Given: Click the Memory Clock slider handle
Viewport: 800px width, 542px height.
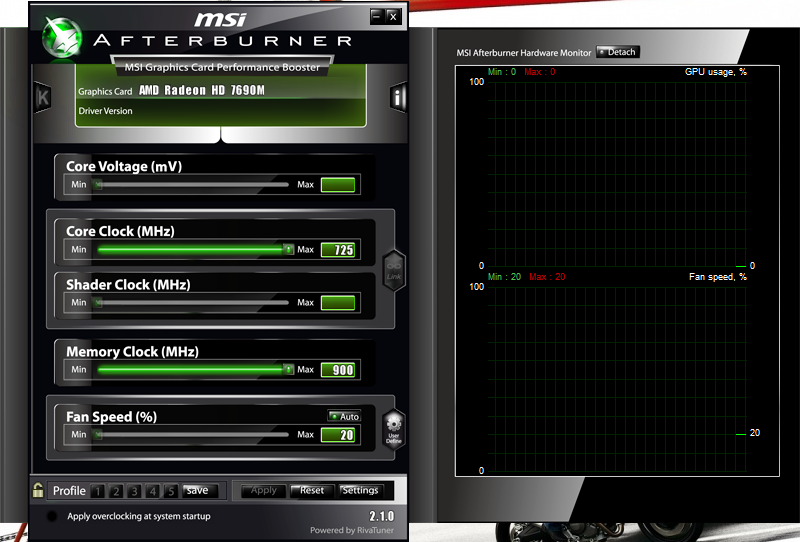Looking at the screenshot, I should tap(289, 369).
